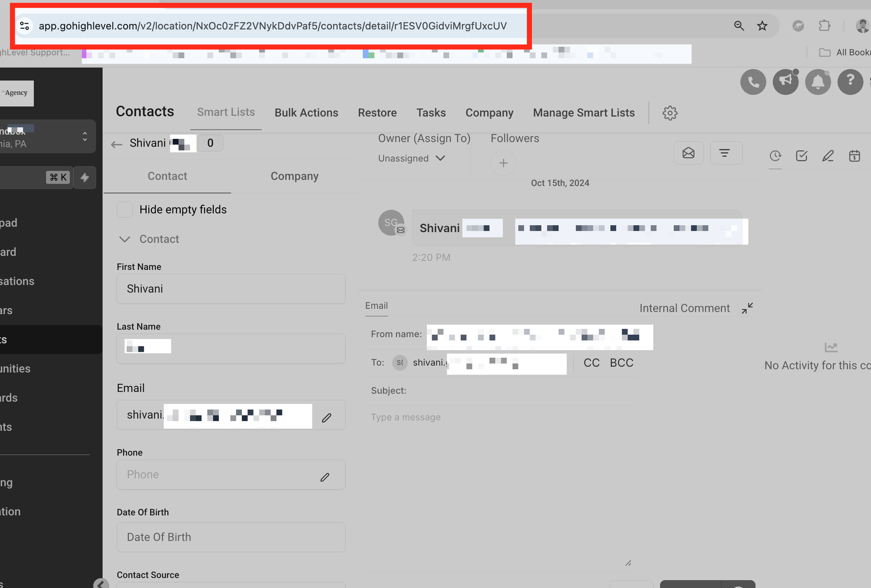The image size is (871, 588).
Task: Collapse the Contact section chevron
Action: (x=125, y=240)
